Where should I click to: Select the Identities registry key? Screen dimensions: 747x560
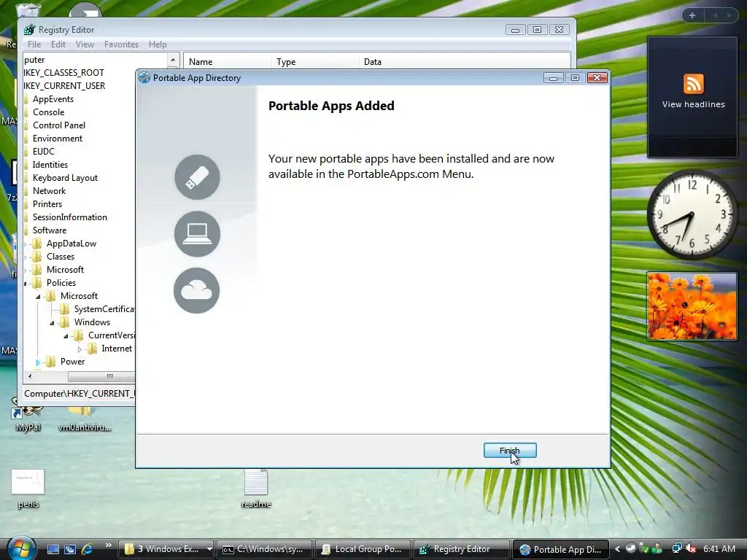coord(50,165)
